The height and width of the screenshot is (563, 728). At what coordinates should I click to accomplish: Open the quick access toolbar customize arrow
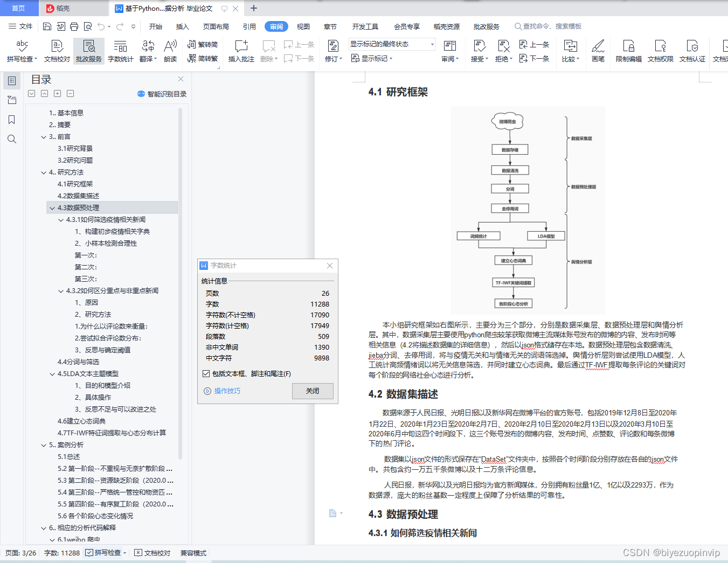click(133, 26)
